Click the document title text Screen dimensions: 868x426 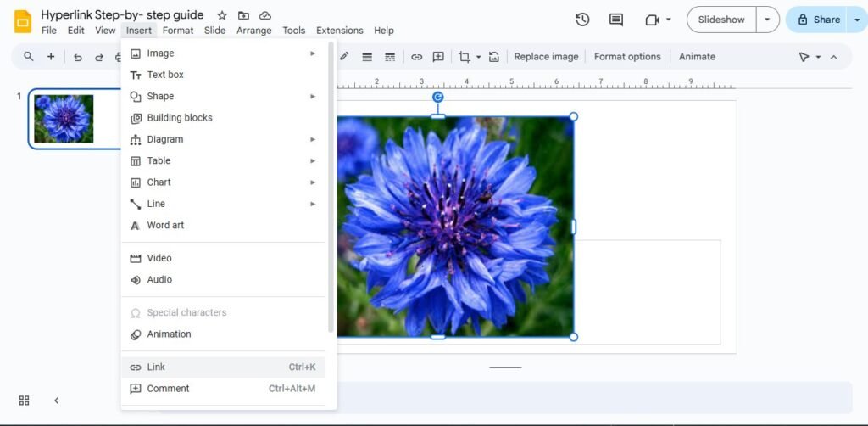[122, 15]
